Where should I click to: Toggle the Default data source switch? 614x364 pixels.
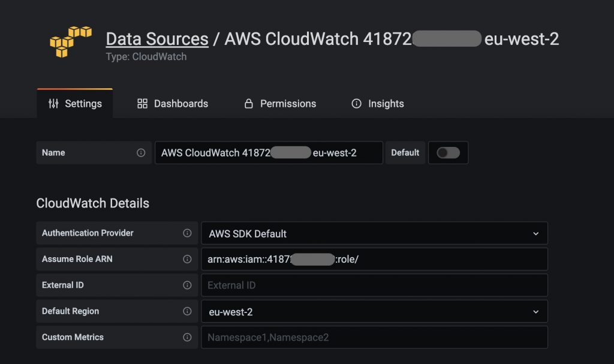click(449, 153)
